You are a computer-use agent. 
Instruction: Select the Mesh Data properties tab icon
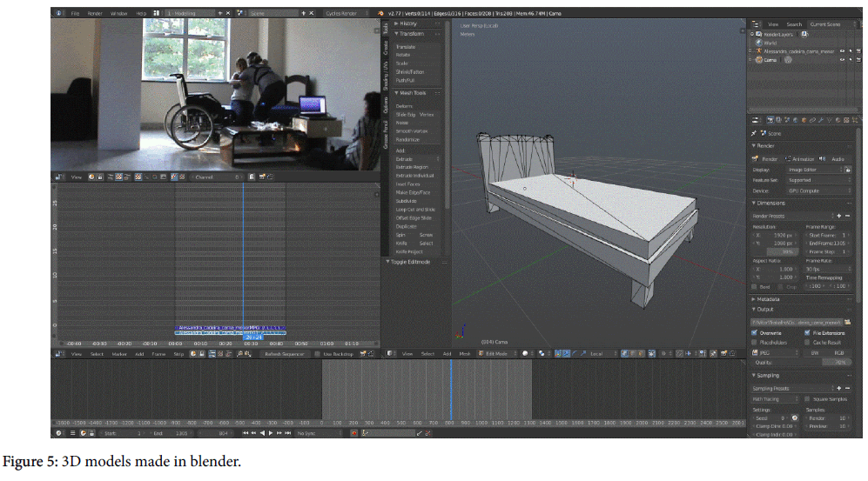point(829,120)
